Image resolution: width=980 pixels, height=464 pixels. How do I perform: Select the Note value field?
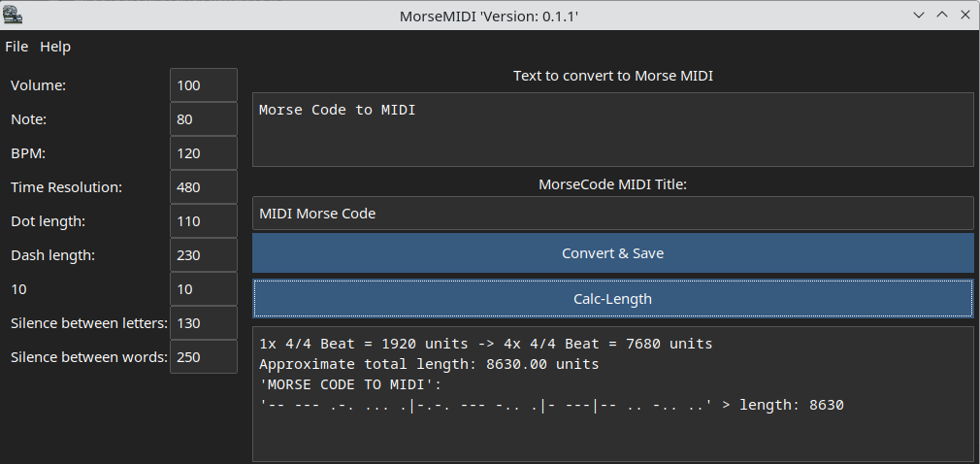pos(204,118)
